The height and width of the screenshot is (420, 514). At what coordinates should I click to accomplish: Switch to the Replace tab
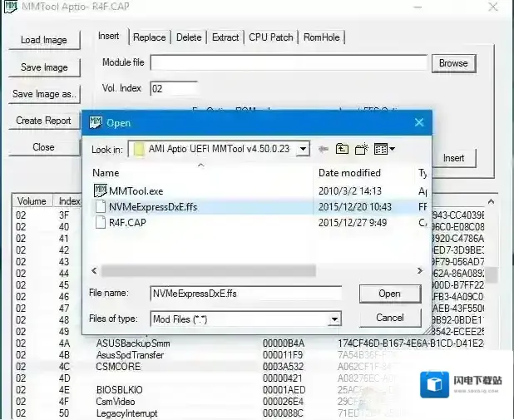coord(149,37)
